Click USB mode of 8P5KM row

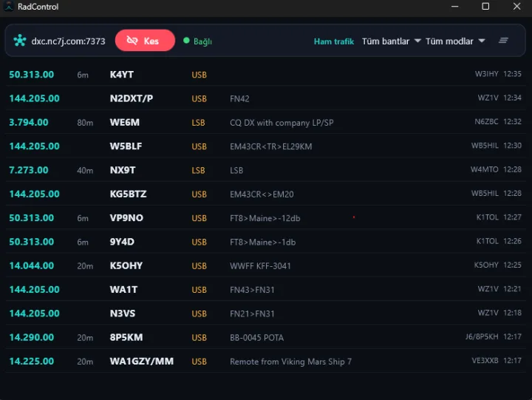click(199, 337)
